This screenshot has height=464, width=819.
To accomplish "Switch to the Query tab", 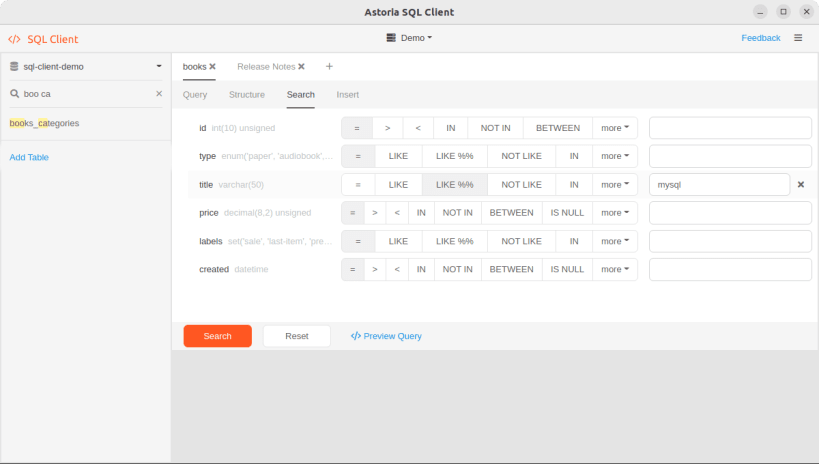I will pos(195,95).
